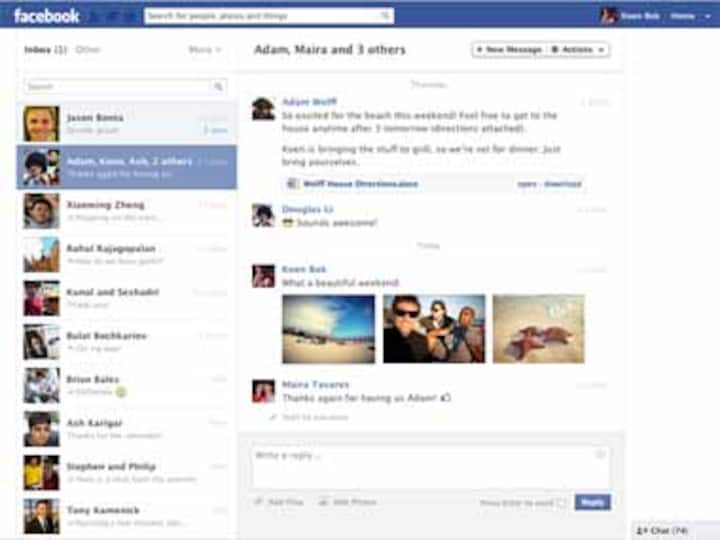Click the Wolff House Directions file icon

[293, 184]
